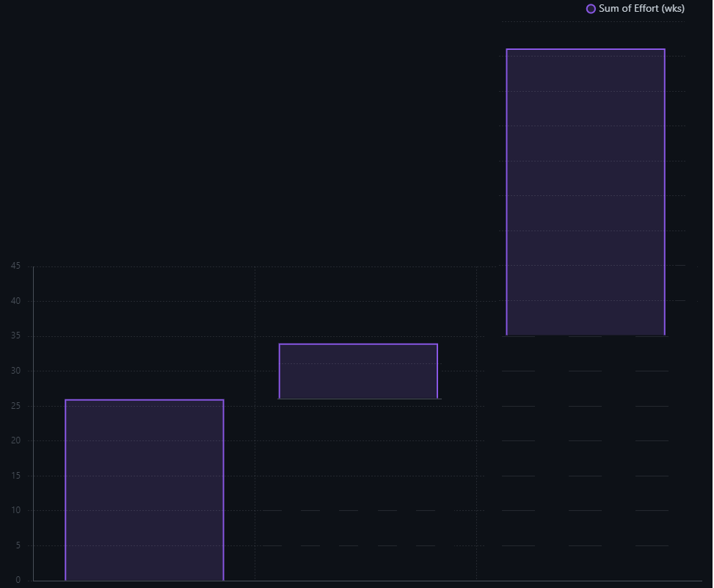The height and width of the screenshot is (588, 714).
Task: Click the y-axis label 5
Action: pos(18,545)
